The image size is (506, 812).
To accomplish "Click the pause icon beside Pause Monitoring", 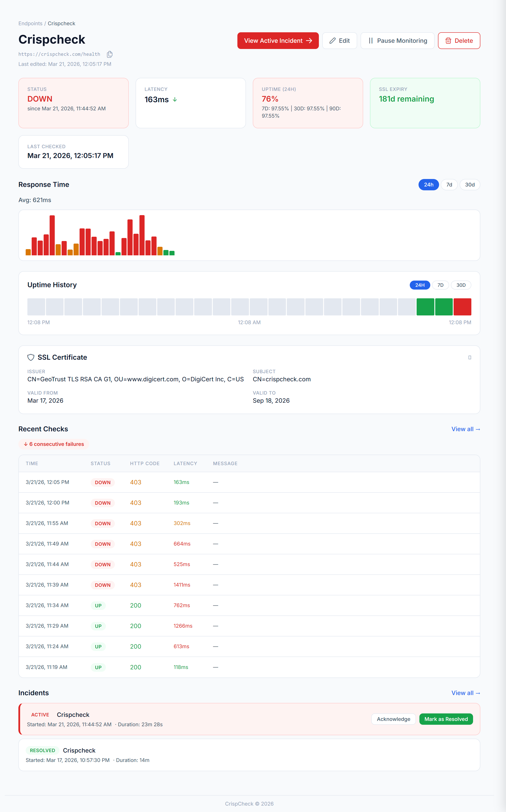I will point(370,41).
